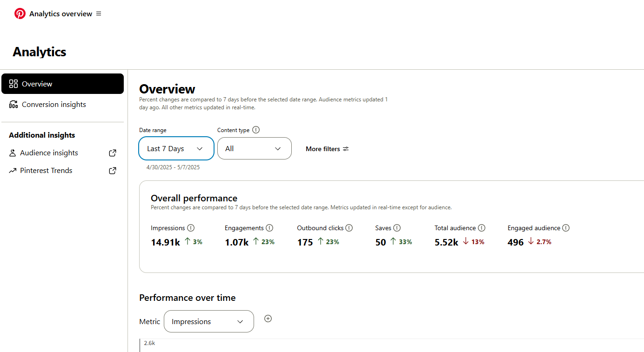Viewport: 644px width, 352px height.
Task: Click the More filters button
Action: pos(327,149)
